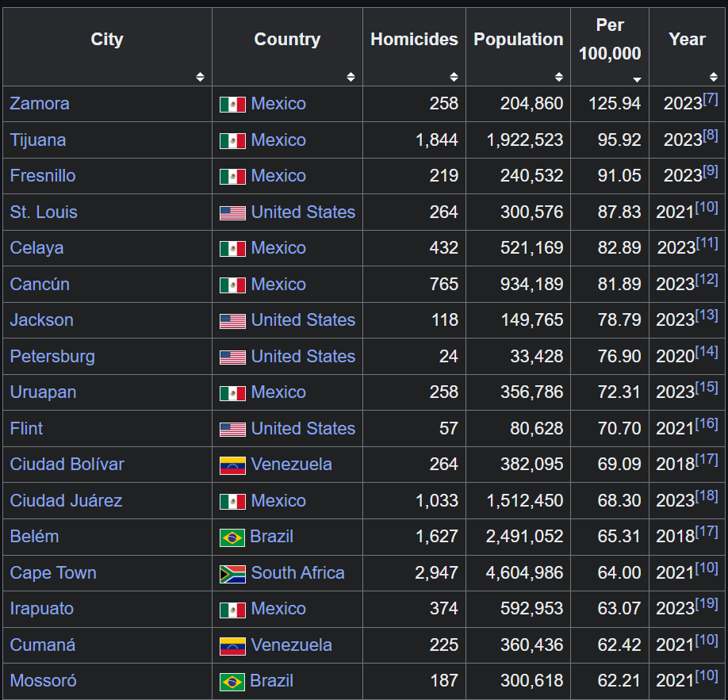Viewport: 728px width, 700px height.
Task: Select Zamora rate value 125.94
Action: click(x=615, y=104)
